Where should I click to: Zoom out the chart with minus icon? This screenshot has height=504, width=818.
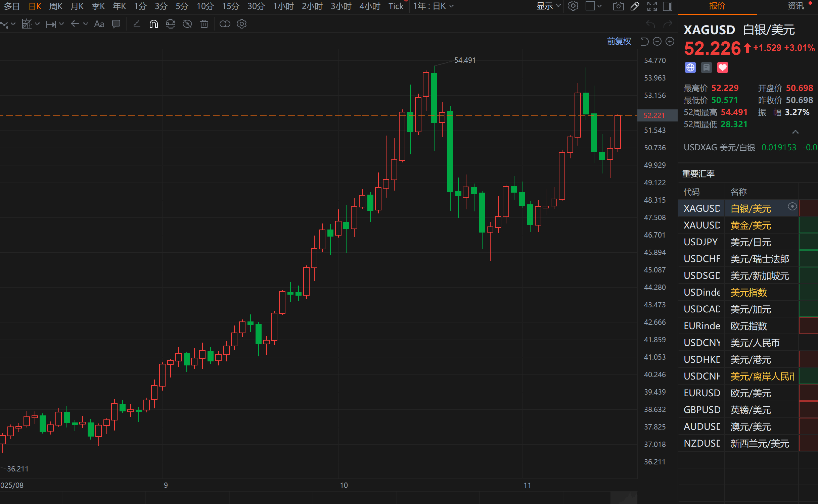pos(657,41)
